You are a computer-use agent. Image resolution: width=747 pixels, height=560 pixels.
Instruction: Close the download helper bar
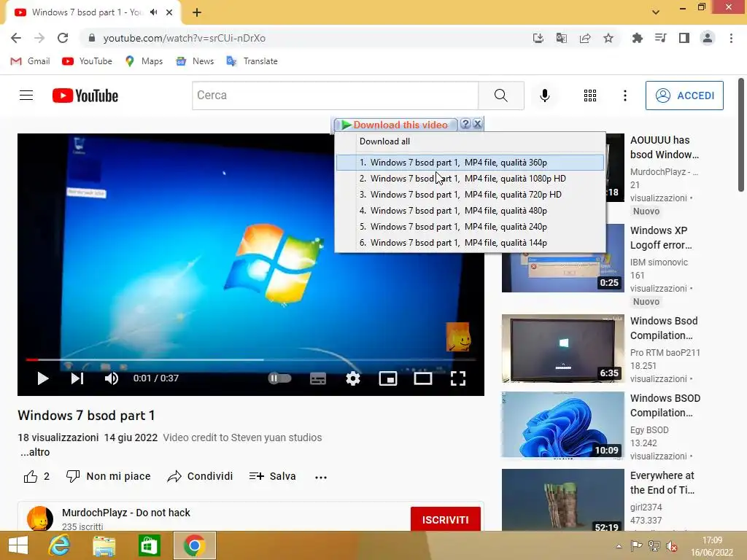click(x=477, y=124)
